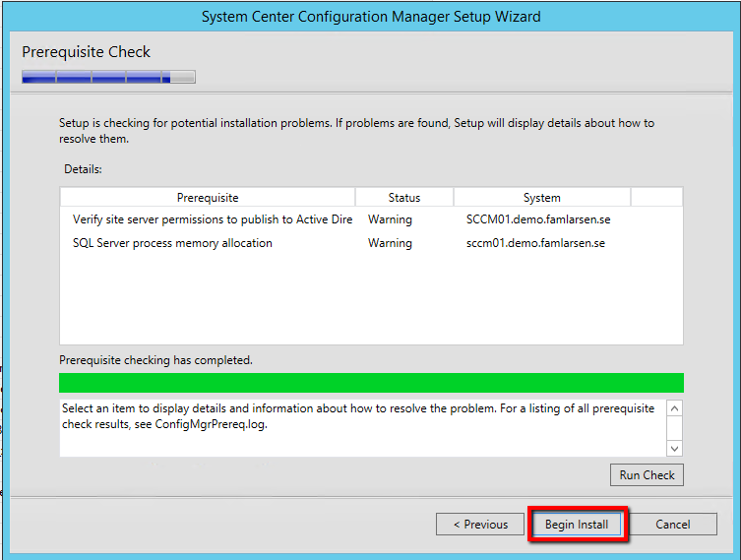This screenshot has height=560, width=741.
Task: Click the Begin Install button
Action: [577, 525]
